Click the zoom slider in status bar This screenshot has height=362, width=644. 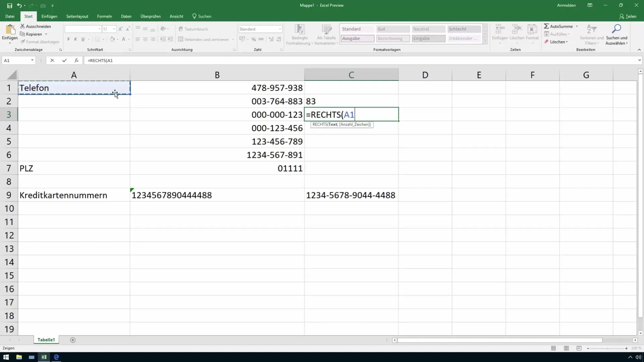click(x=607, y=348)
